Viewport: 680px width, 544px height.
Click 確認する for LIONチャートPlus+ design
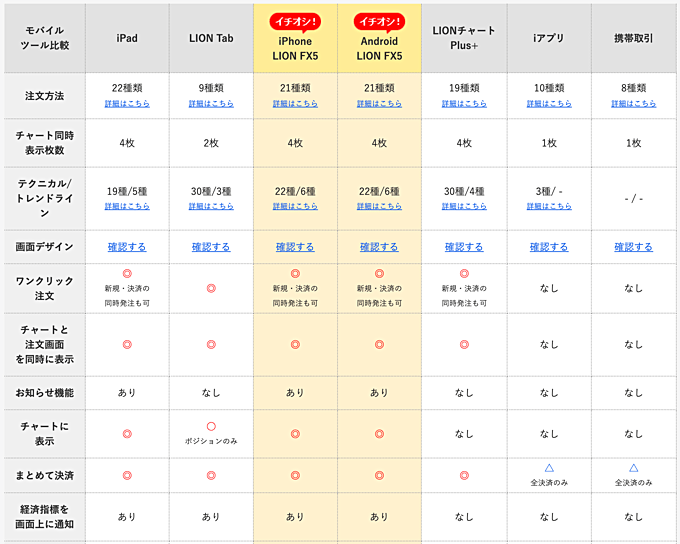[464, 247]
